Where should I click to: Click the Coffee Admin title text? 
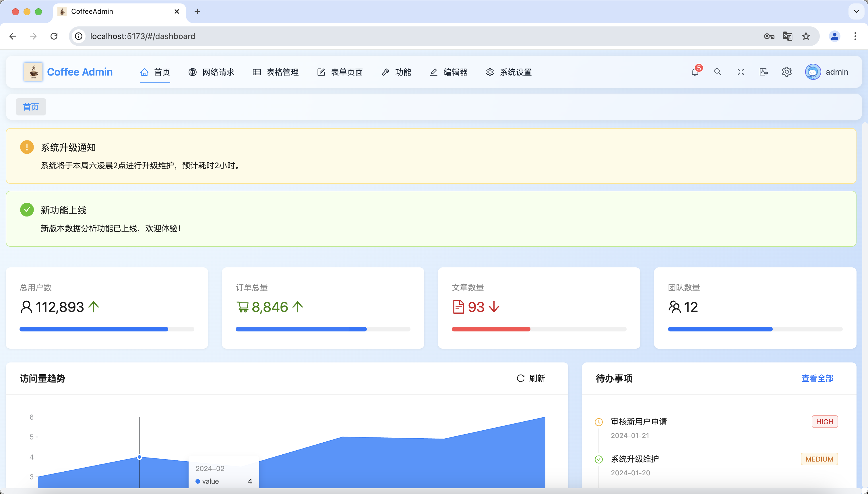tap(80, 72)
